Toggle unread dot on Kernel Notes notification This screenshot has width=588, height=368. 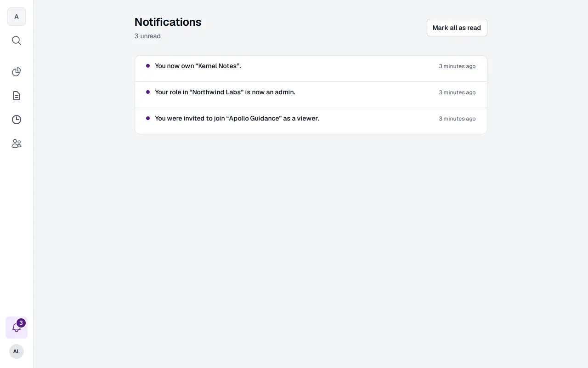[x=148, y=66]
